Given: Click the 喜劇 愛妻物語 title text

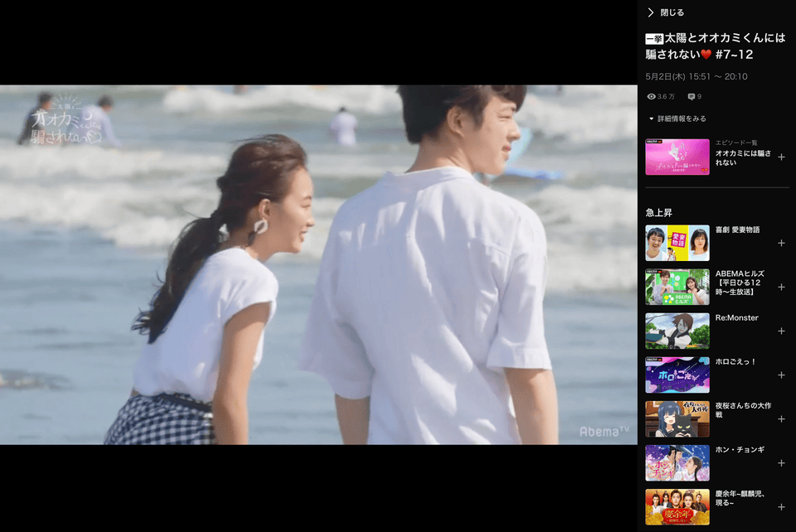Looking at the screenshot, I should [x=738, y=230].
